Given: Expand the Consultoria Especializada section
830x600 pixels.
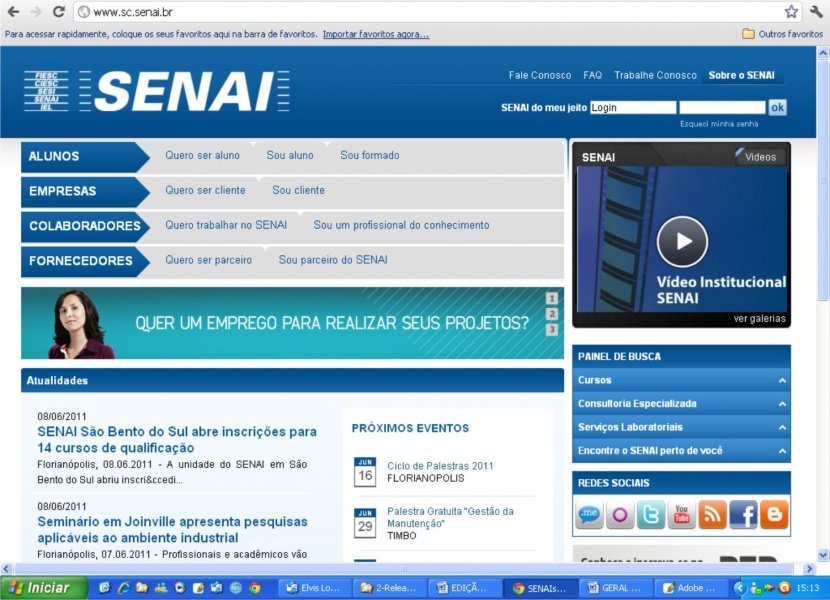Looking at the screenshot, I should pyautogui.click(x=681, y=404).
